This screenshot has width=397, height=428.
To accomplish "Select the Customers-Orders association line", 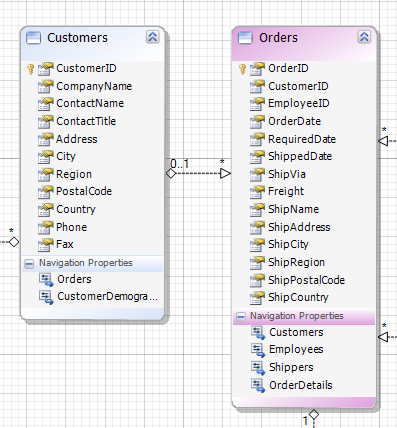I will point(198,174).
